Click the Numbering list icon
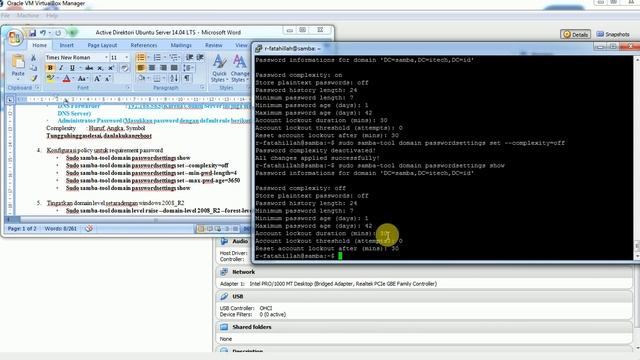 (x=157, y=58)
